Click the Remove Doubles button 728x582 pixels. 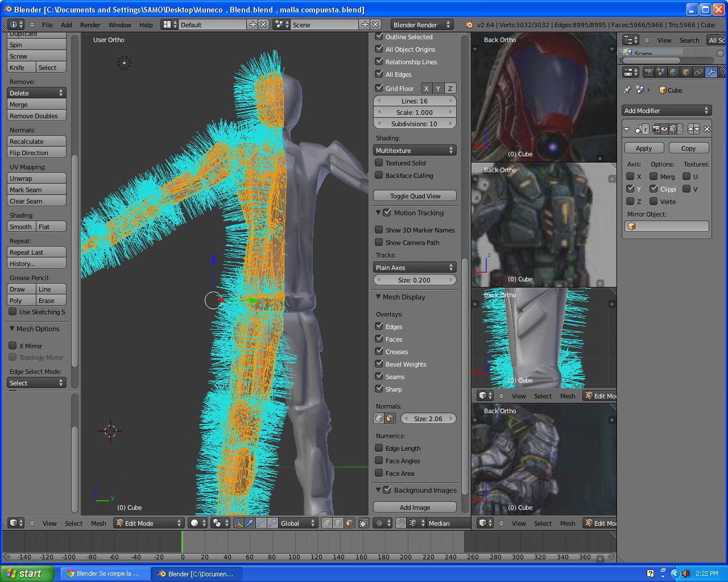tap(36, 116)
